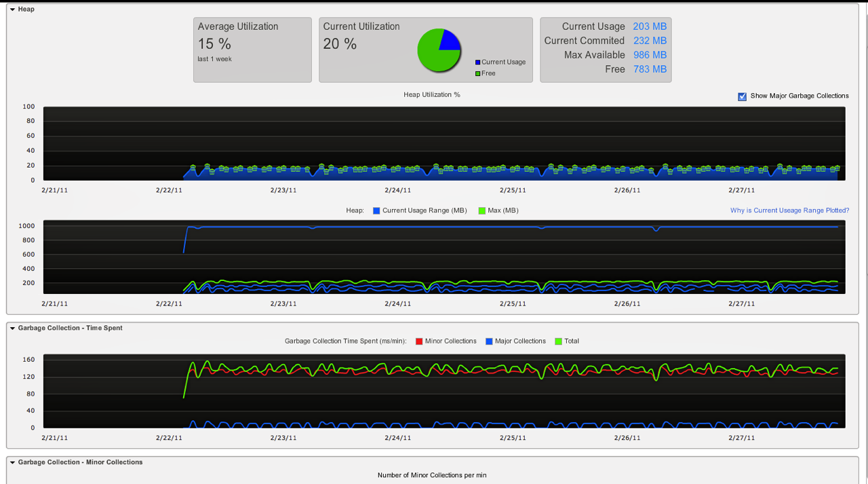
Task: Uncheck Show Major Garbage Collections
Action: (x=742, y=96)
